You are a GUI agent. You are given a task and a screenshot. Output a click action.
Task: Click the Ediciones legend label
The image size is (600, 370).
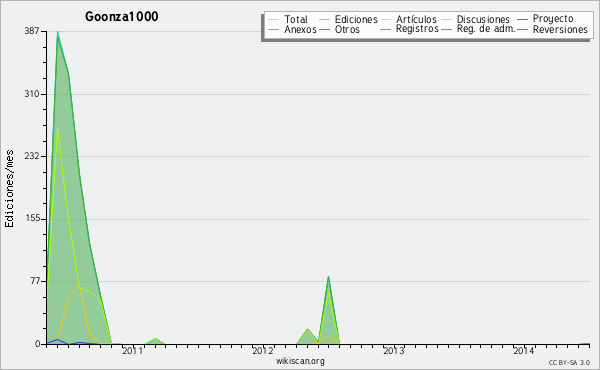[x=356, y=20]
